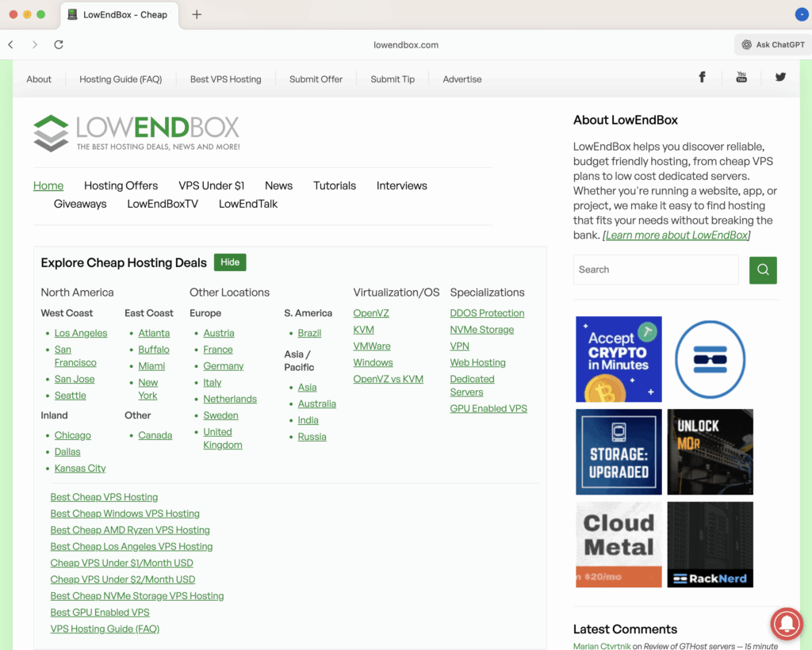812x650 pixels.
Task: Open a new browser tab
Action: (x=196, y=13)
